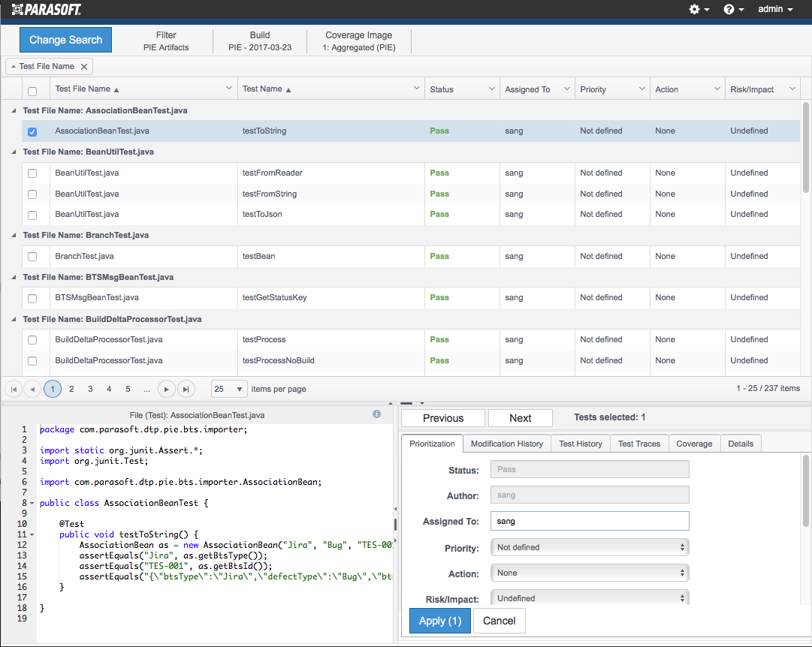Open the Priority column menu
Screen dimensions: 812x647
click(x=641, y=89)
